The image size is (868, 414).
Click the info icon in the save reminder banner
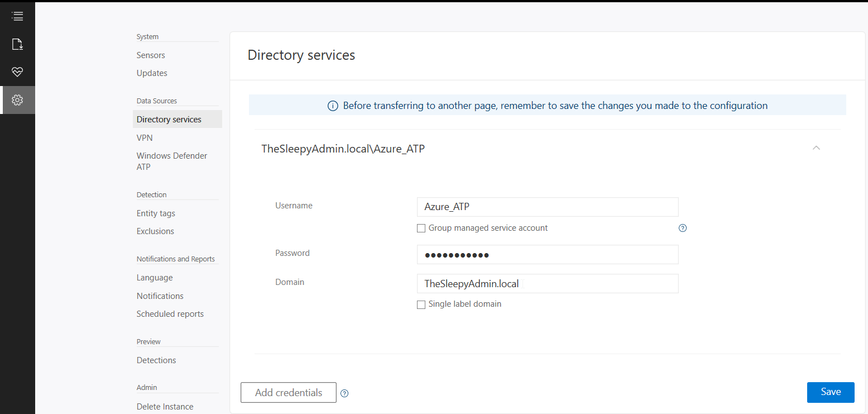333,106
